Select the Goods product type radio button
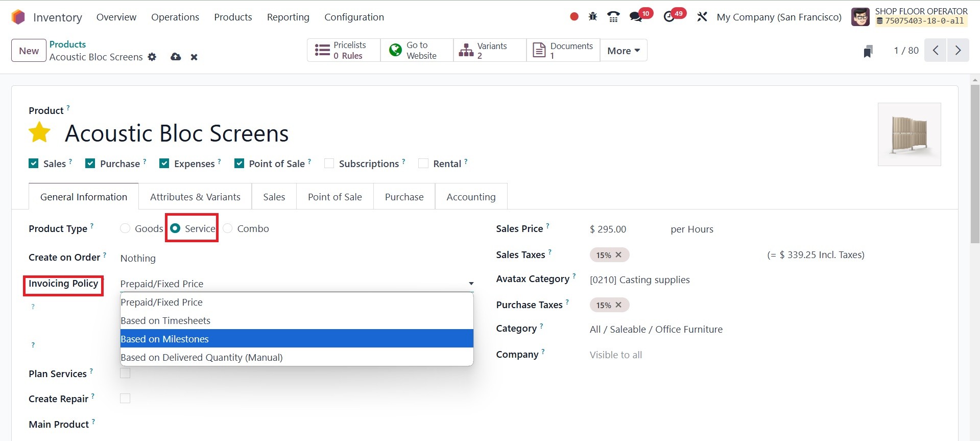 pyautogui.click(x=125, y=228)
